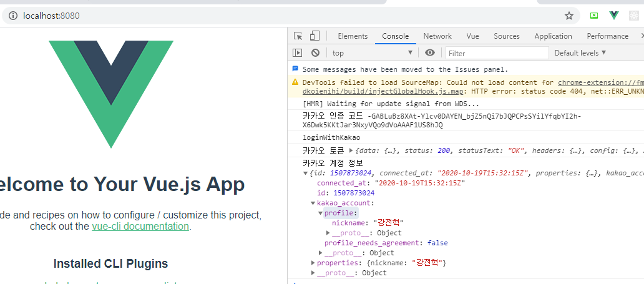
Task: Open the Application tab
Action: 554,36
